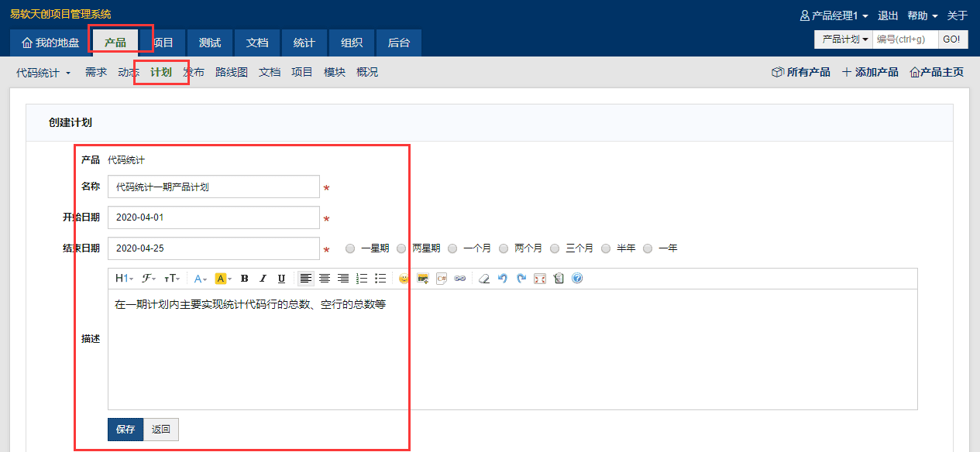980x452 pixels.
Task: Open the text background highlight color picker
Action: (x=222, y=279)
